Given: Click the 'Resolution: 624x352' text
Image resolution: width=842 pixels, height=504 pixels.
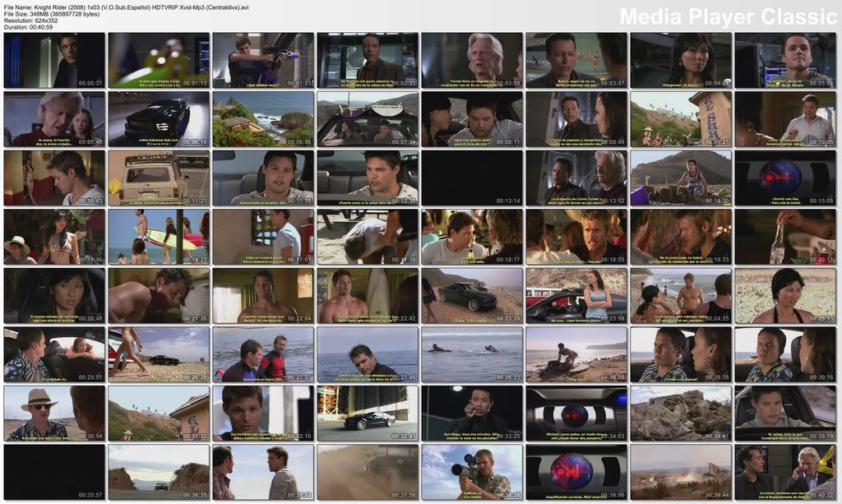Looking at the screenshot, I should [30, 21].
